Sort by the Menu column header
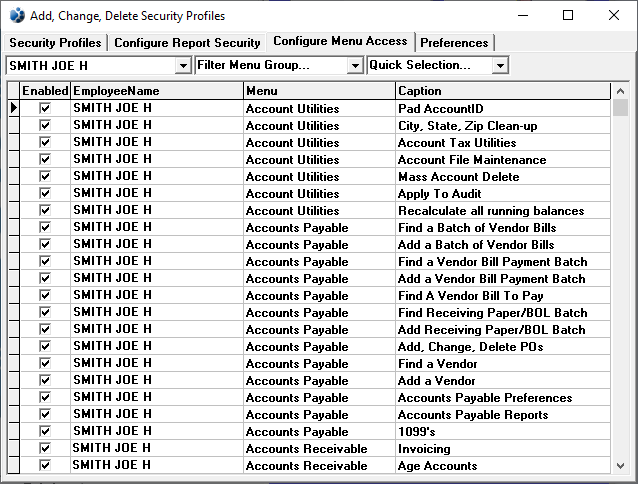 pos(319,91)
